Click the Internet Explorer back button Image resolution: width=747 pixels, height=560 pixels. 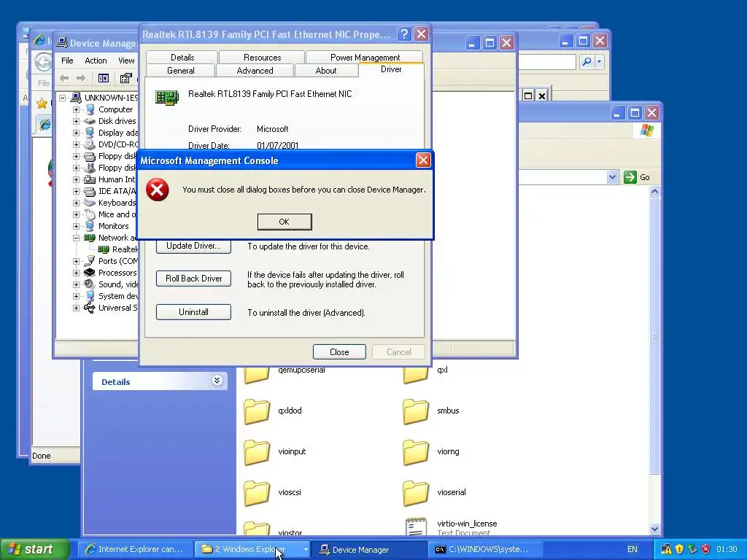[x=43, y=61]
